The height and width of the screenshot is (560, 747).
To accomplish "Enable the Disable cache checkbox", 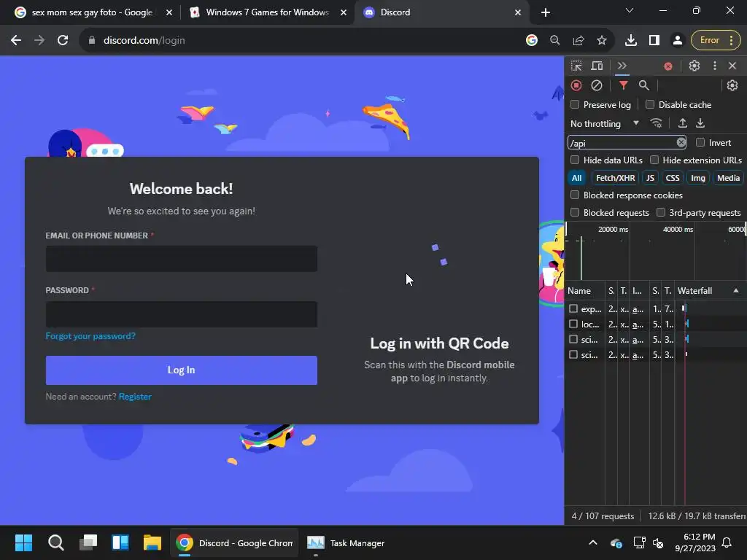I will (650, 104).
